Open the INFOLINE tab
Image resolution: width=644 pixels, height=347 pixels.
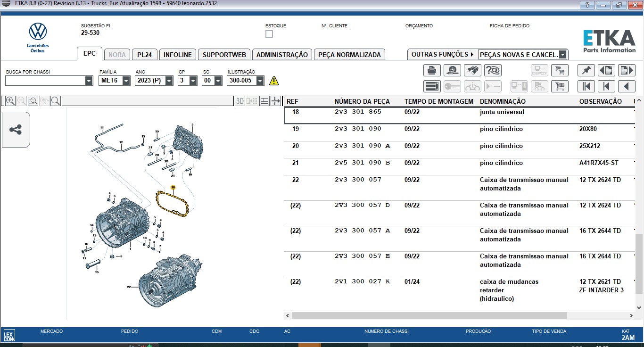coord(178,55)
